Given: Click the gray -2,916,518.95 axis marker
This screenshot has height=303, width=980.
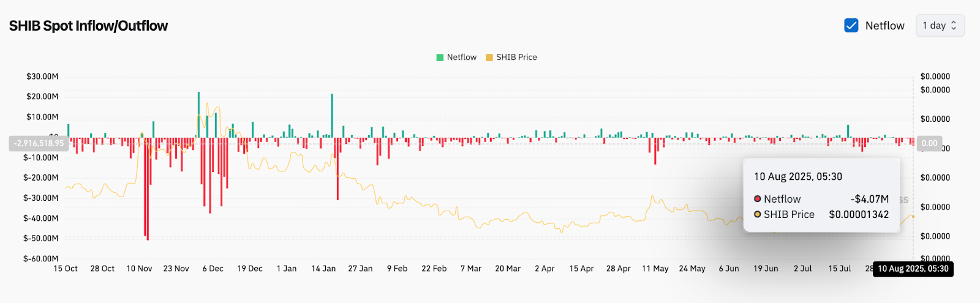Looking at the screenshot, I should click(39, 143).
